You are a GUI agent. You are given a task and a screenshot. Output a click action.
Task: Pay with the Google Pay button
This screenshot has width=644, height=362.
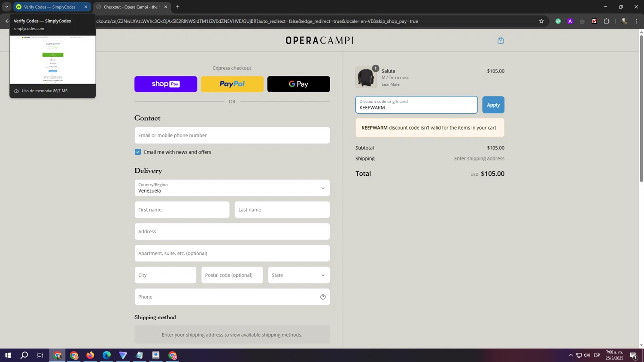299,84
